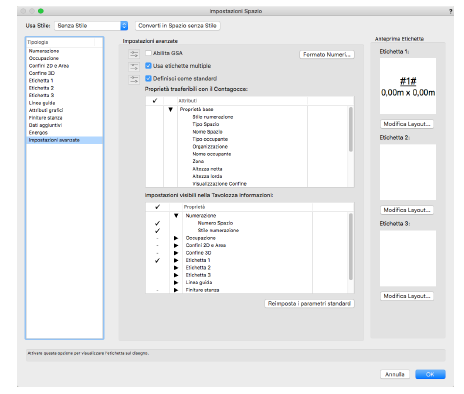Open the Formato Numeri dialog
The image size is (464, 394).
327,55
